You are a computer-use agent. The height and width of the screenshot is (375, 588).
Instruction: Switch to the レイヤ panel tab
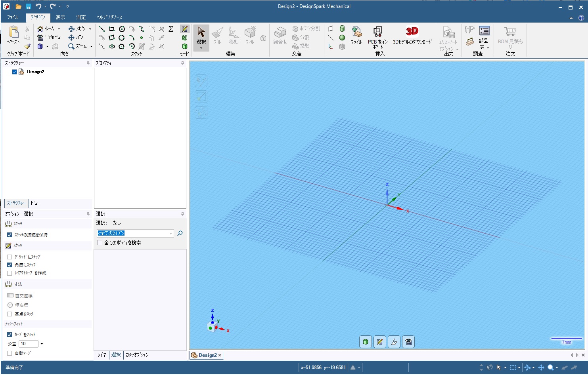tap(102, 355)
